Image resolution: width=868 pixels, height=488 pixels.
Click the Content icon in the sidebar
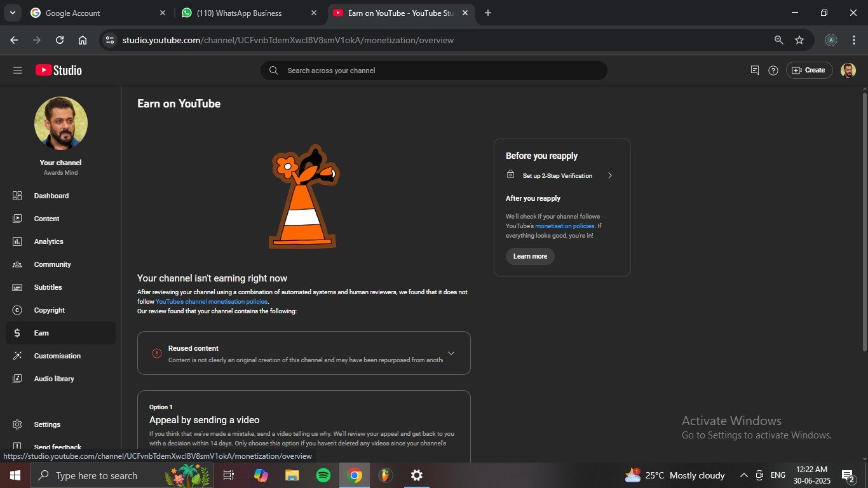17,219
